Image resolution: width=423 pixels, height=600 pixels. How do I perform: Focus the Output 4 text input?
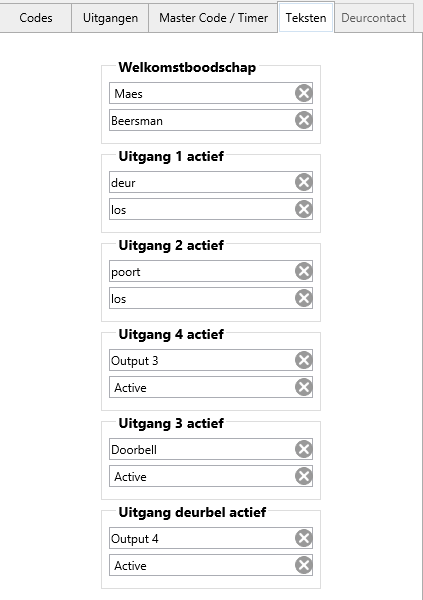tap(202, 538)
